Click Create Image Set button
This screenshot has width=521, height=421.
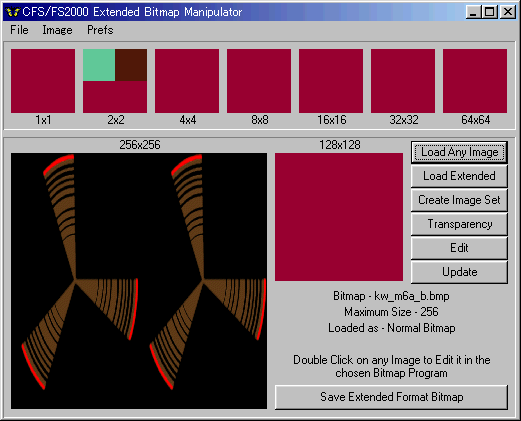[x=459, y=200]
